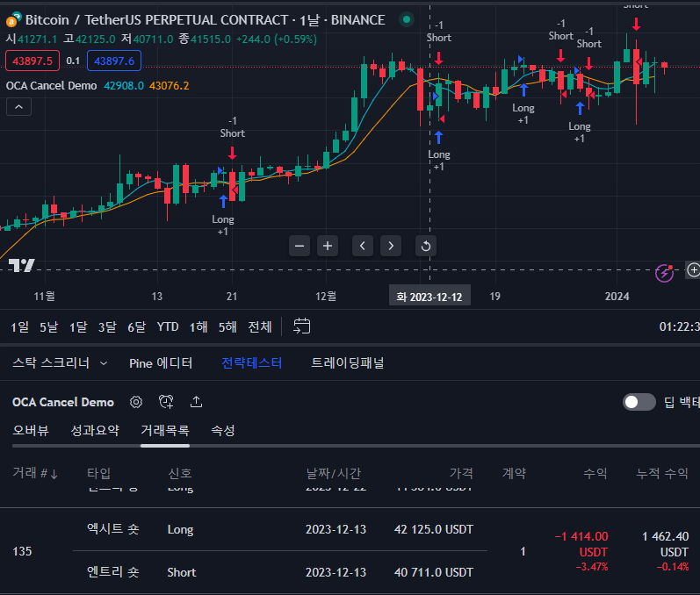Set time range to 6달
Image resolution: width=700 pixels, height=595 pixels.
pos(137,327)
